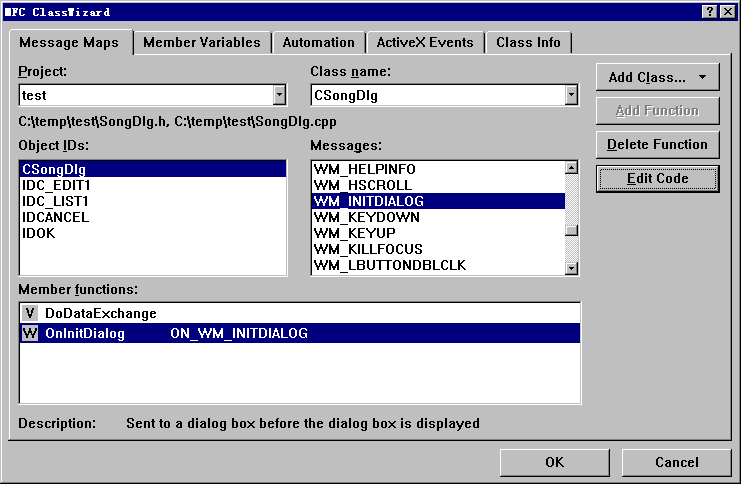Viewport: 741px width, 484px height.
Task: Click the Messages list scroll down arrow
Action: [571, 268]
